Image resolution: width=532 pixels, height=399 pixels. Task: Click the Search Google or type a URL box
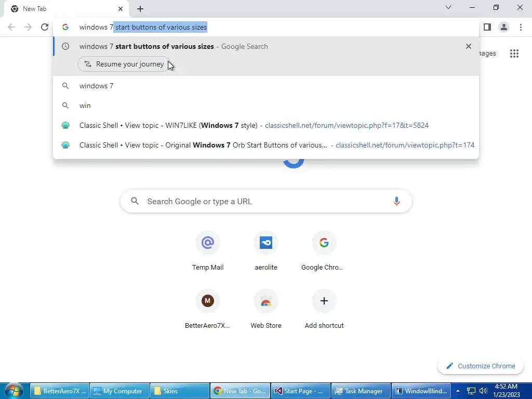[266, 201]
